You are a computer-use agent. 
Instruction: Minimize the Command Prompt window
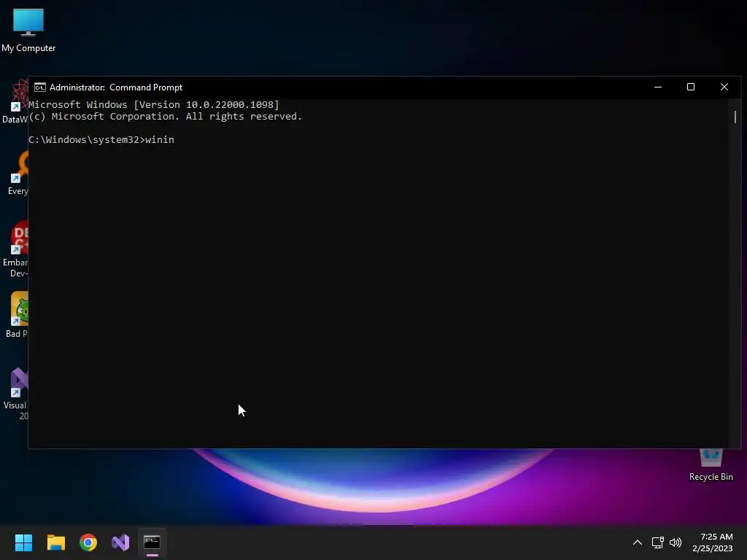[658, 87]
